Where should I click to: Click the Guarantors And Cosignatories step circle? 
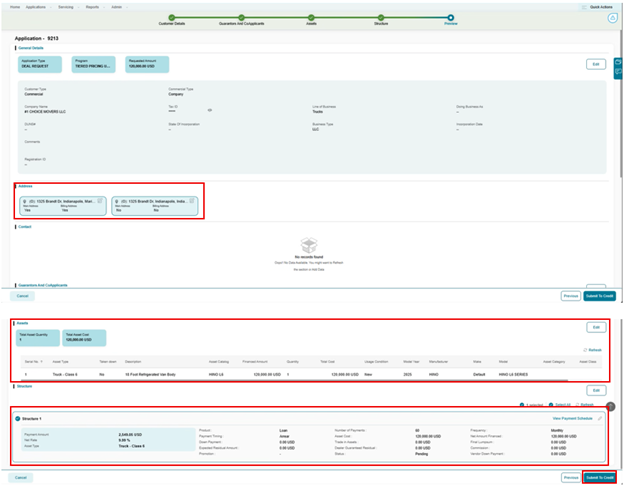click(242, 17)
